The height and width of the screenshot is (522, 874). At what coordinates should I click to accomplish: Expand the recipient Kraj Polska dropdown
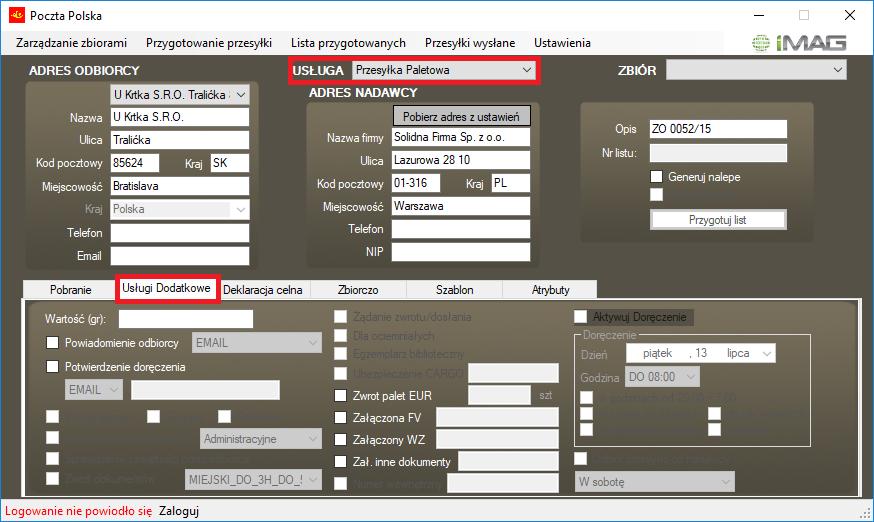pyautogui.click(x=241, y=210)
